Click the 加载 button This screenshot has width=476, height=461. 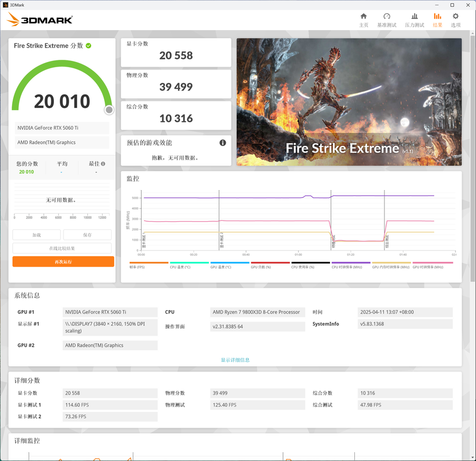pyautogui.click(x=36, y=235)
